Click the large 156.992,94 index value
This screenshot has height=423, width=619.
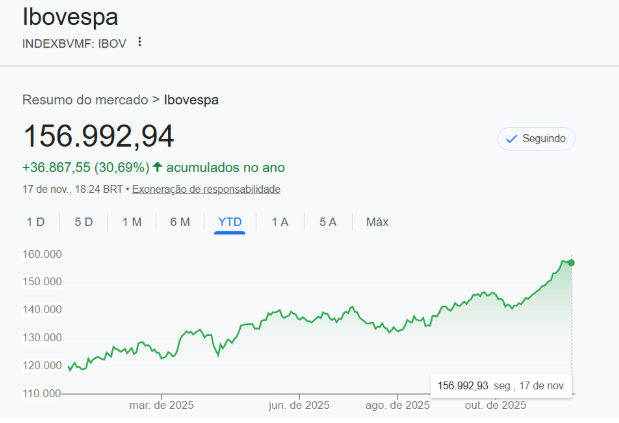[x=98, y=136]
